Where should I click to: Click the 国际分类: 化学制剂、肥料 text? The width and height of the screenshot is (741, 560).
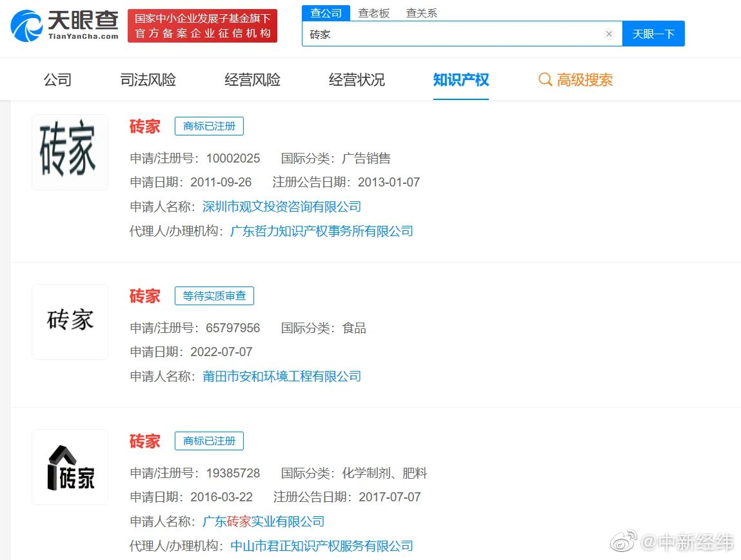coord(354,473)
